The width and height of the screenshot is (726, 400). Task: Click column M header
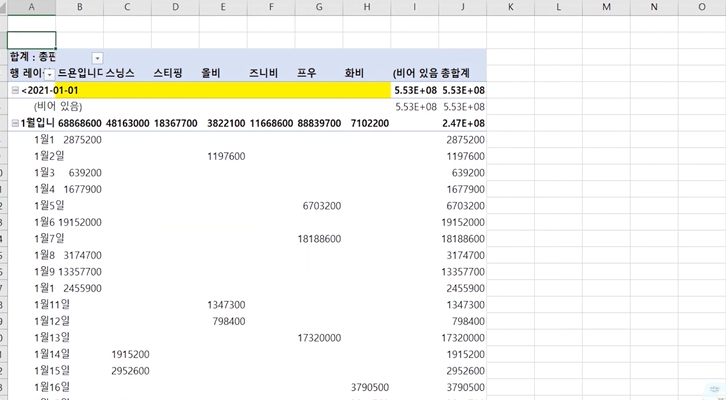pos(605,8)
